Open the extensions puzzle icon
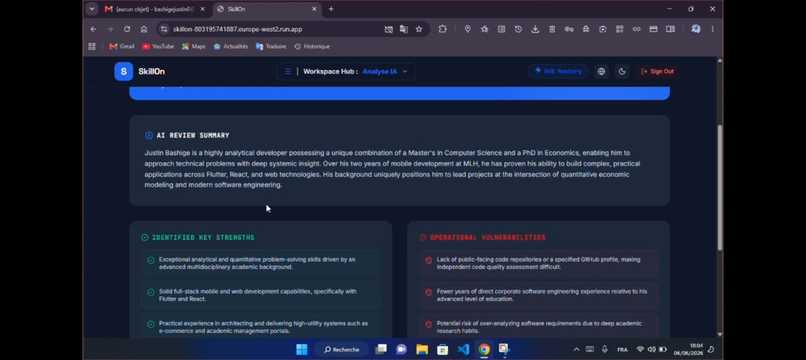The image size is (806, 360). [x=443, y=29]
